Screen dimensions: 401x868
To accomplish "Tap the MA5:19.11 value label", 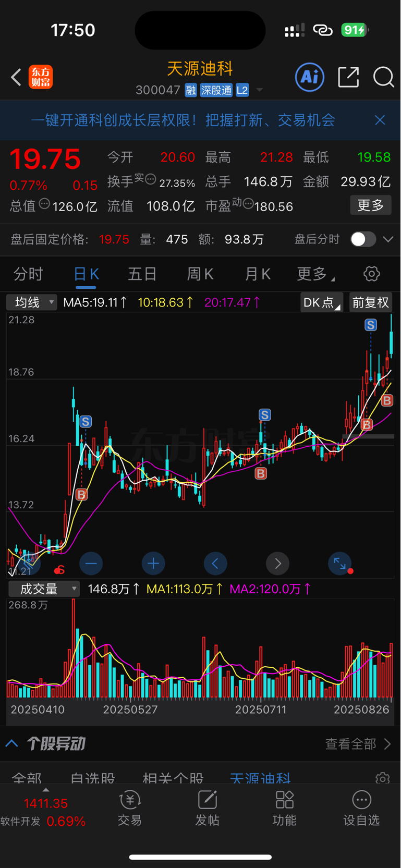I will click(95, 302).
